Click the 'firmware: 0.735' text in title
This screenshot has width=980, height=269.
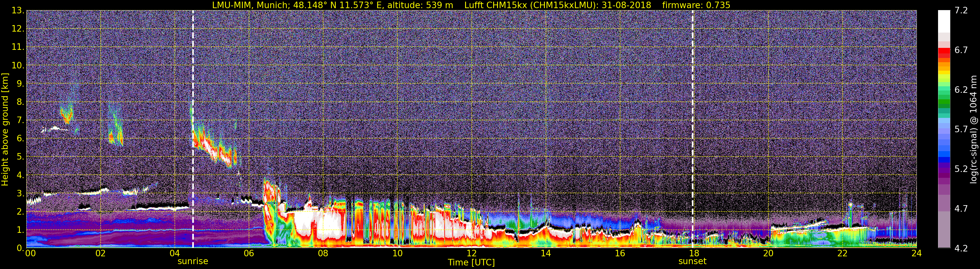point(696,5)
